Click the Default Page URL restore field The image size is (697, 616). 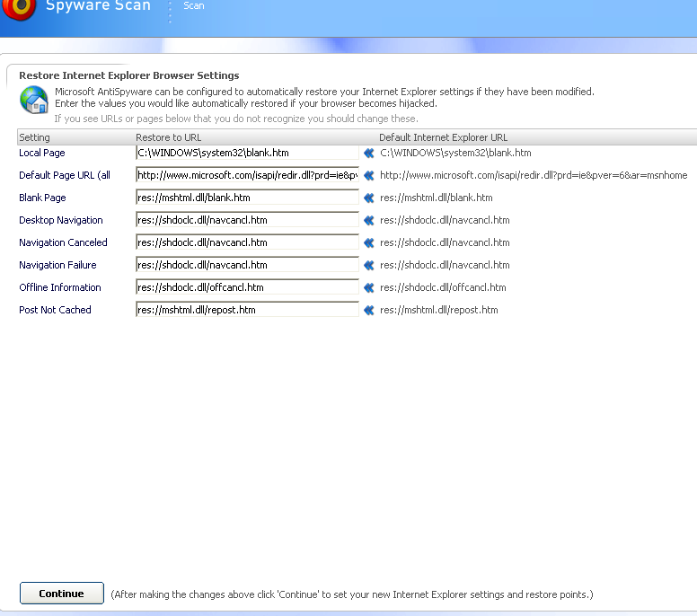click(247, 175)
